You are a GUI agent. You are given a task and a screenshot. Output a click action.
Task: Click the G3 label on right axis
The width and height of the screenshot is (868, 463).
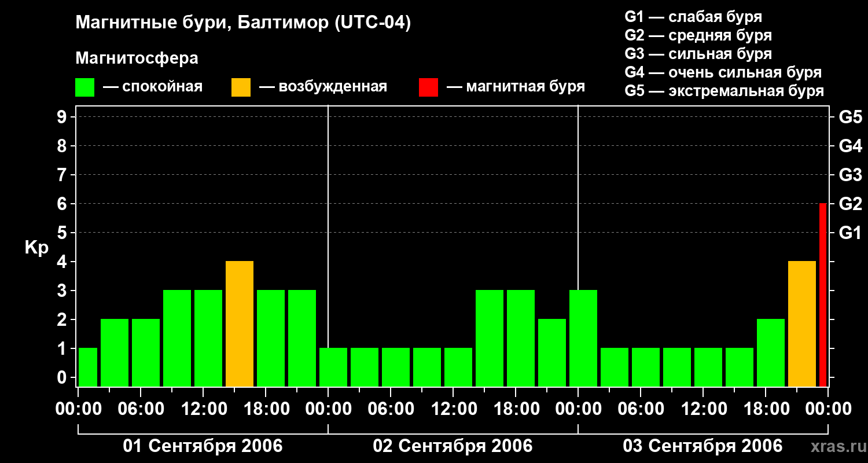pyautogui.click(x=850, y=175)
